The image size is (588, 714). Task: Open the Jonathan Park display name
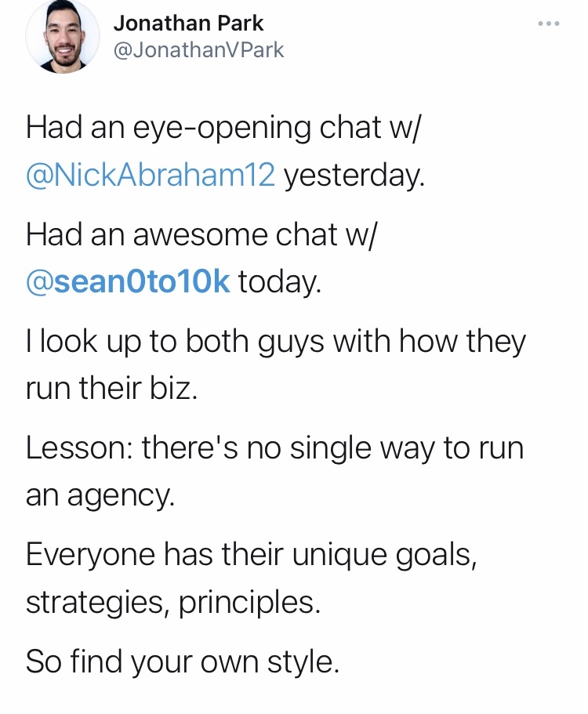[188, 24]
